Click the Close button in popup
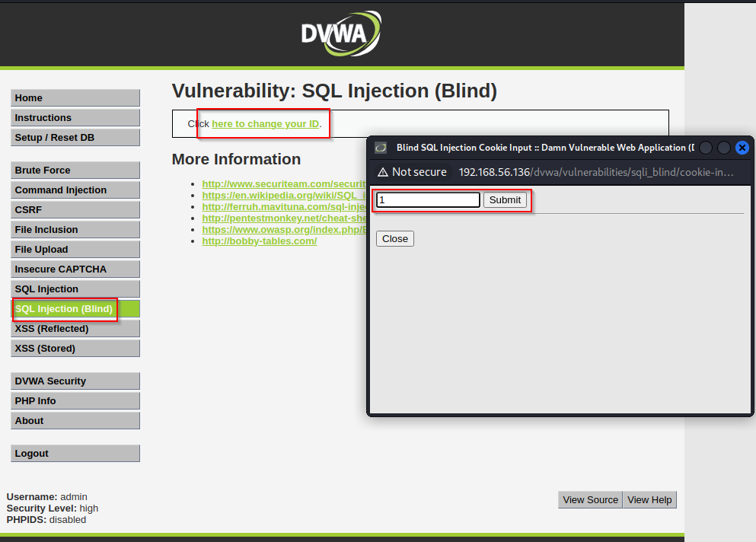Screen dimensions: 756x542 395,239
